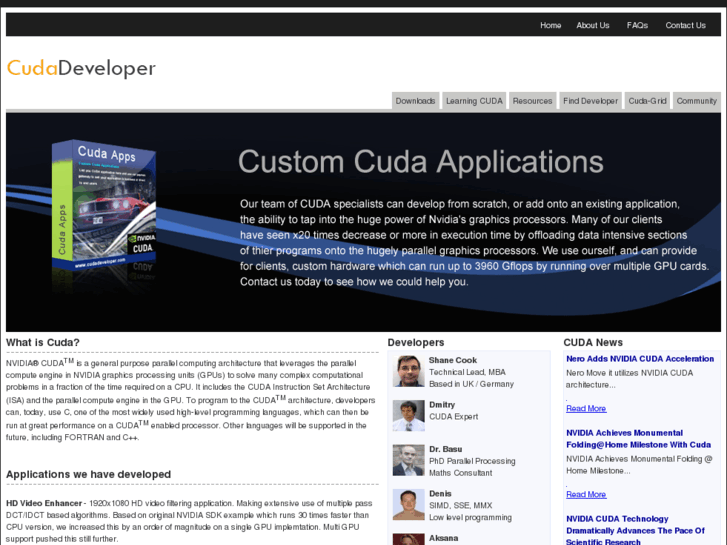
Task: Click the Cuda Apps product box image
Action: click(x=104, y=206)
